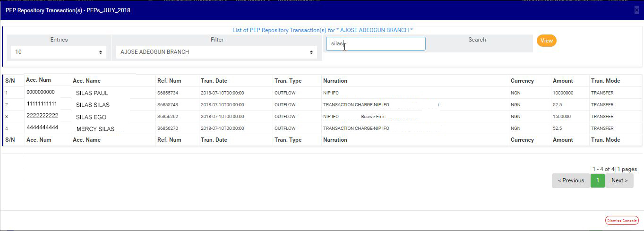Click the Dismiss Console button

click(622, 221)
